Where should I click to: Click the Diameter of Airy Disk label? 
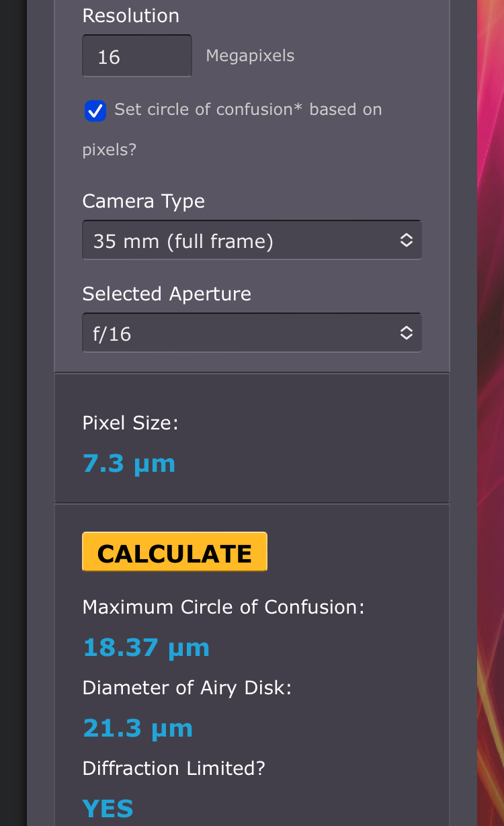[x=187, y=688]
